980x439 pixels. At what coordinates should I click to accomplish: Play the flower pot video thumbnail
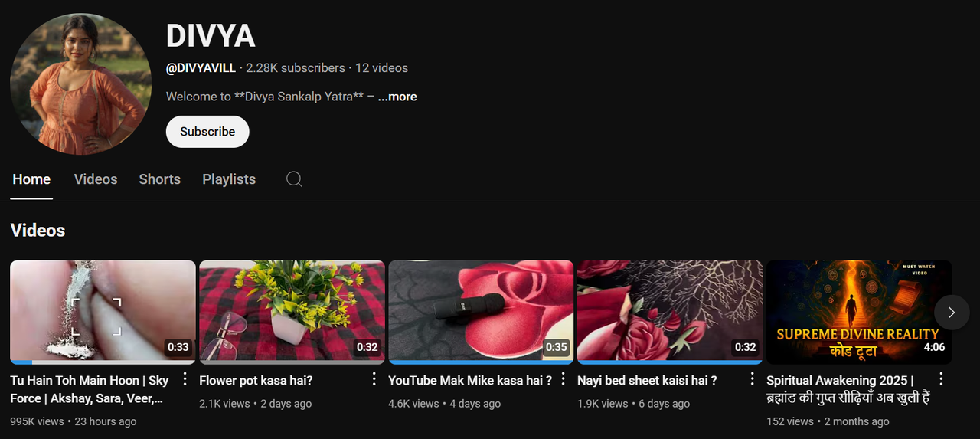(x=292, y=312)
